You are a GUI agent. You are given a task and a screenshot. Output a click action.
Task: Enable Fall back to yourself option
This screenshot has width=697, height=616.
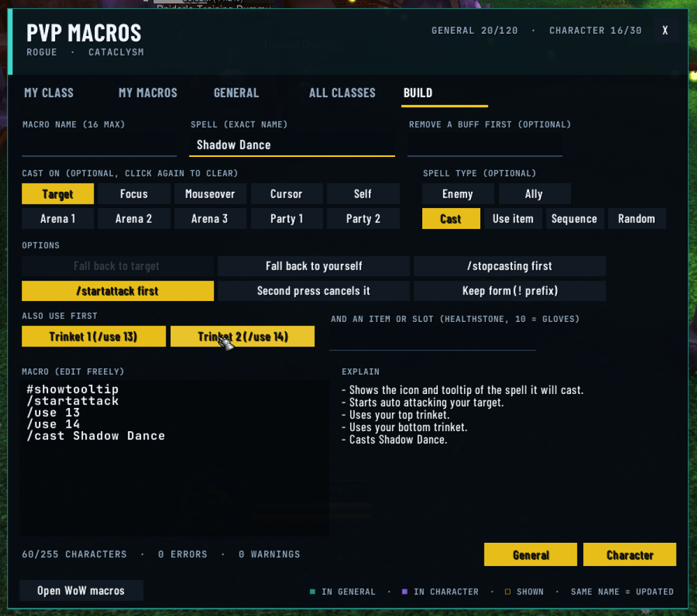pos(314,266)
